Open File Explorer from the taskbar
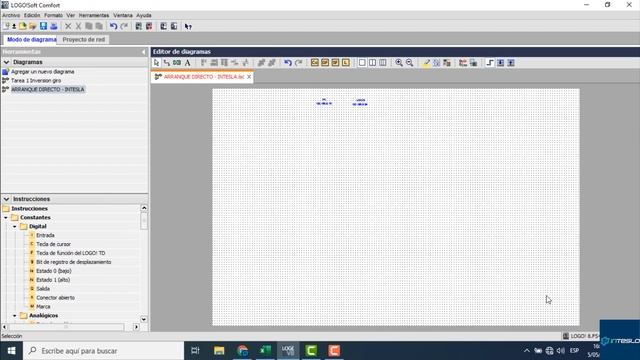Image resolution: width=640 pixels, height=360 pixels. 219,351
